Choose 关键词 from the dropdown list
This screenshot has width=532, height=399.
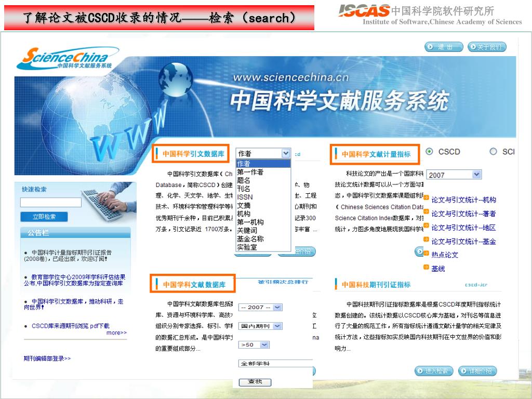247,230
